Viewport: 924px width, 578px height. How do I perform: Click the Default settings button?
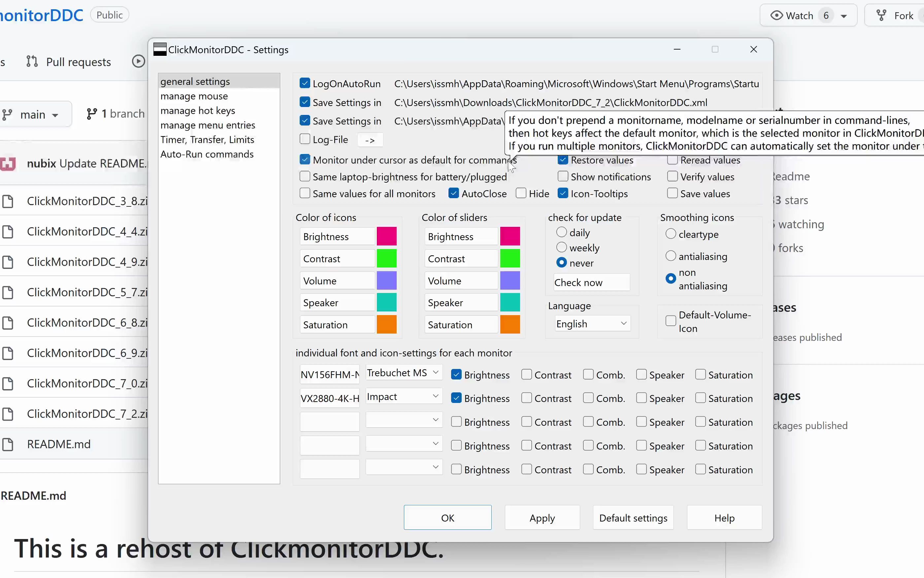(633, 518)
